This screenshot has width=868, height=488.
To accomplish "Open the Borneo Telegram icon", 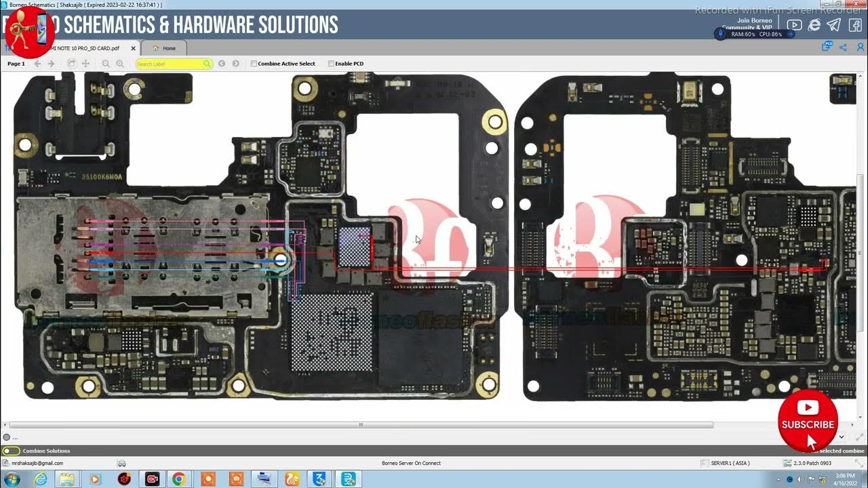I will (834, 25).
